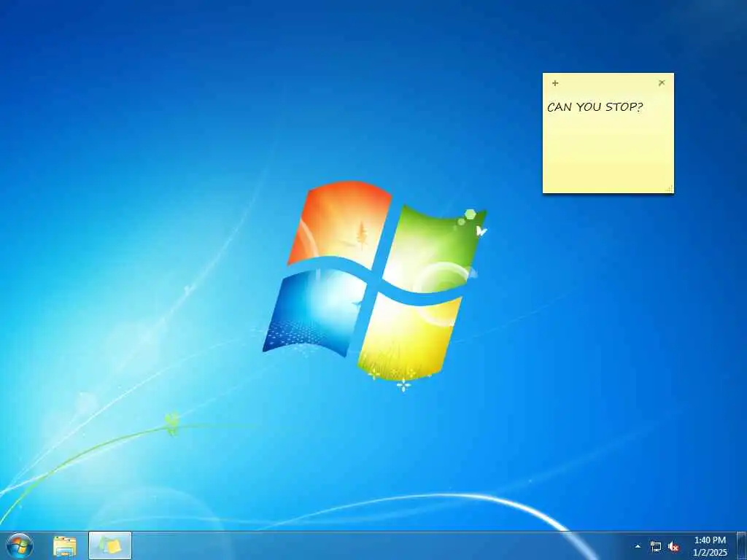This screenshot has width=747, height=560.
Task: Show hidden system tray icons
Action: click(x=638, y=546)
